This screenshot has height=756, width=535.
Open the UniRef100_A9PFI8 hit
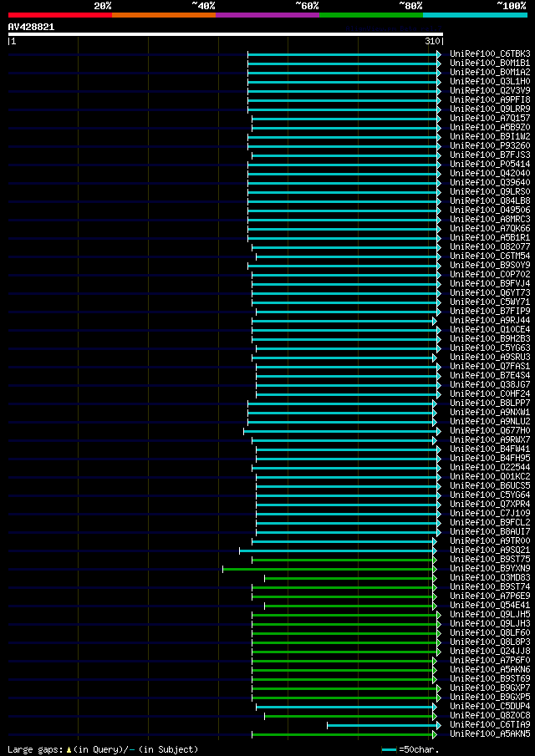490,99
